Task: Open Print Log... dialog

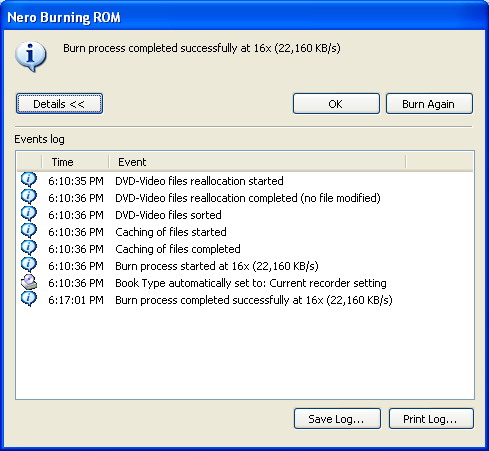Action: click(431, 419)
